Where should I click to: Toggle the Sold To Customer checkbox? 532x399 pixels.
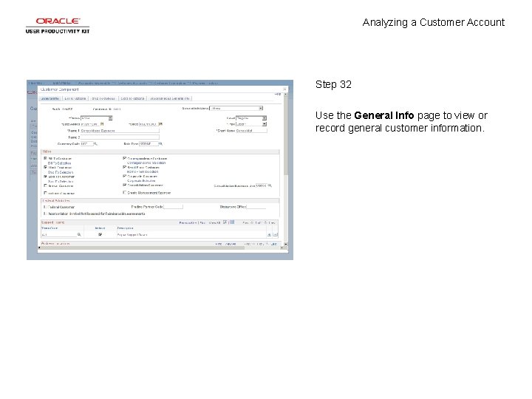46,177
